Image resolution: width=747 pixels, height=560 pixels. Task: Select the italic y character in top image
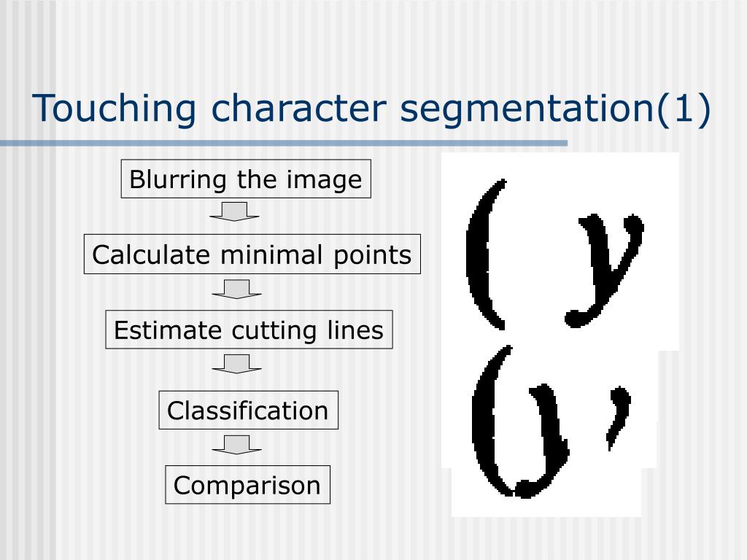(604, 271)
